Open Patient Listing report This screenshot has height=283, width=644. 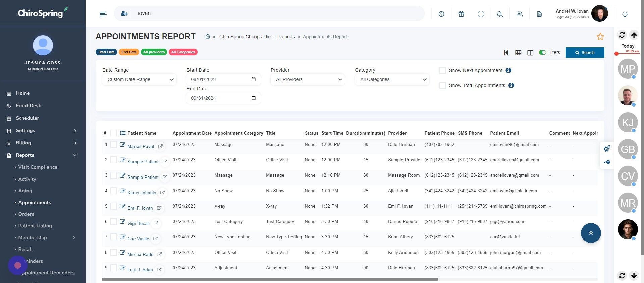(x=35, y=226)
